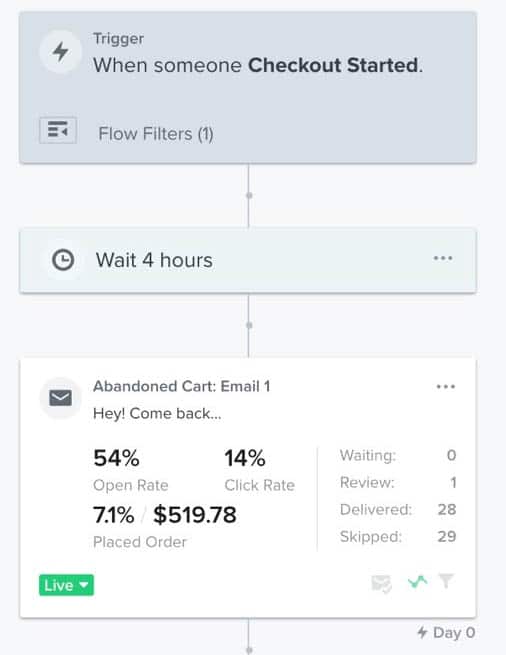Click the Skipped count 29

click(447, 536)
